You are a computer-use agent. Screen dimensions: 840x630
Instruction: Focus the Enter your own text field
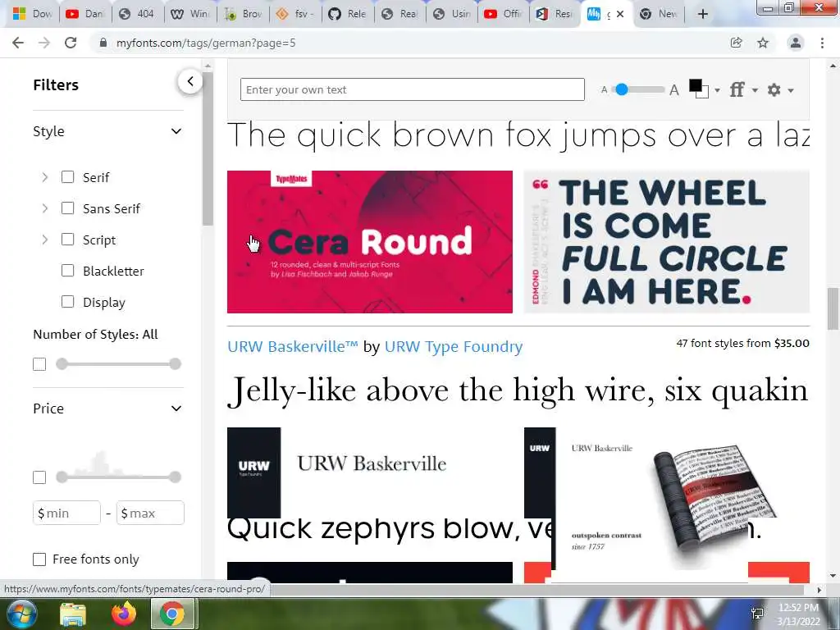click(x=412, y=89)
